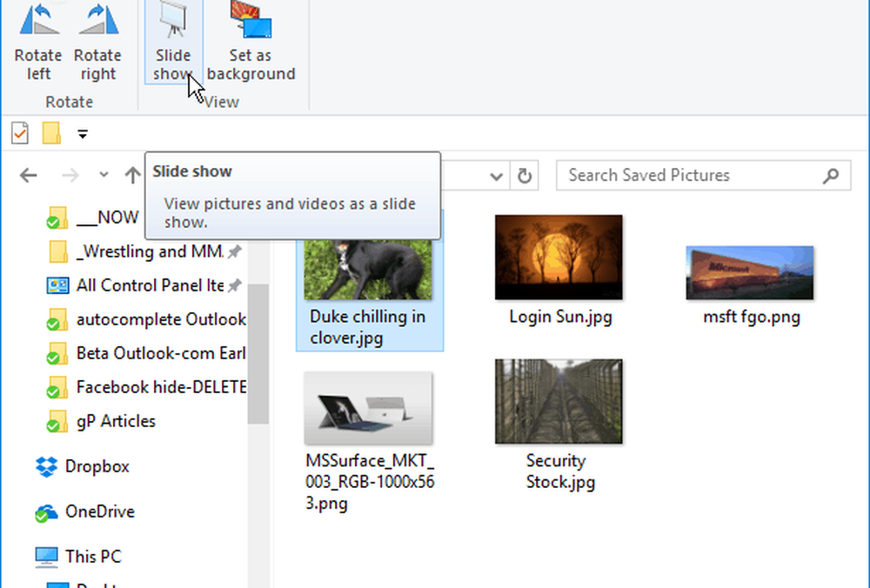Click the navigation pane vertical scrollbar
This screenshot has height=588, width=870.
click(258, 357)
